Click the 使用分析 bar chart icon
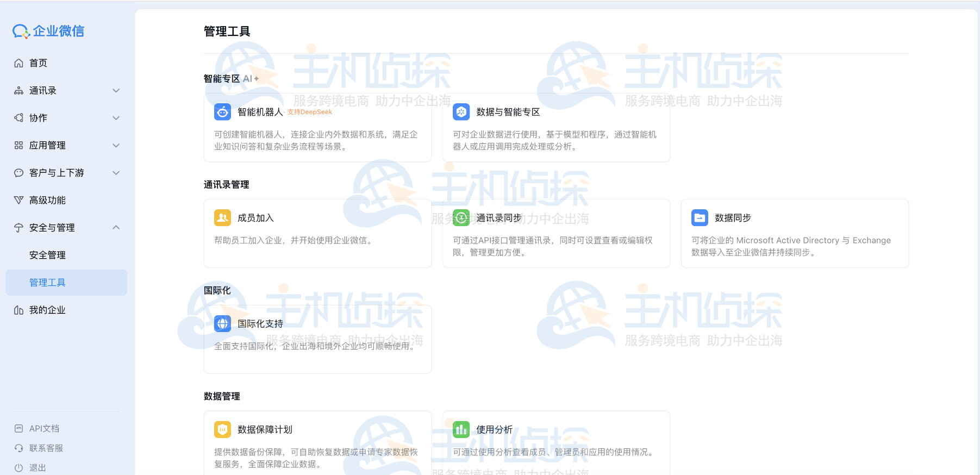980x475 pixels. pyautogui.click(x=461, y=430)
